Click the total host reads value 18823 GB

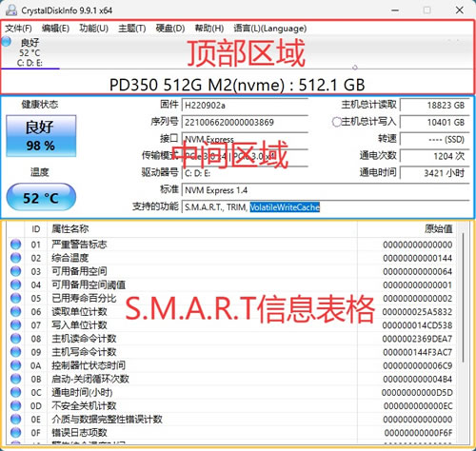pyautogui.click(x=434, y=105)
